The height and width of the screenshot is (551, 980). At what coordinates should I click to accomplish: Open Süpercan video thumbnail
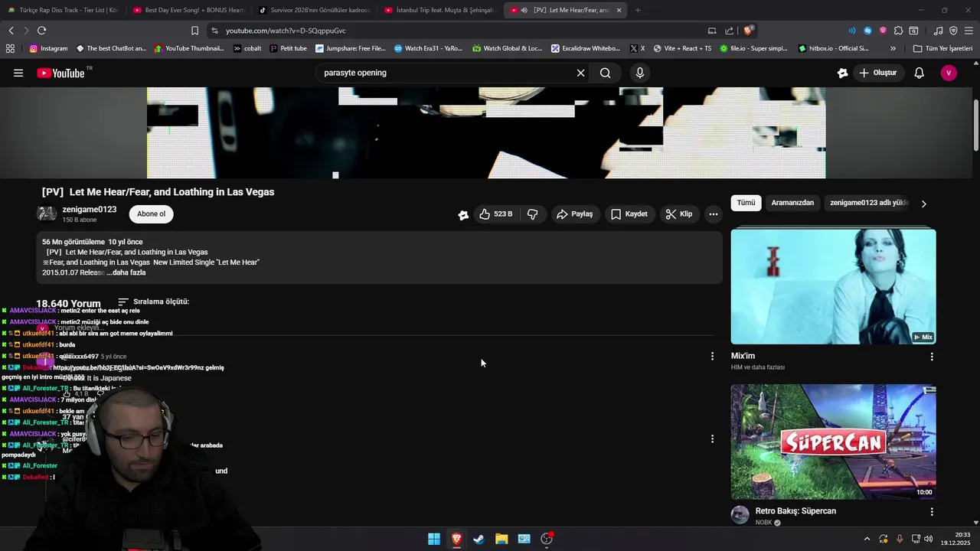(x=833, y=442)
